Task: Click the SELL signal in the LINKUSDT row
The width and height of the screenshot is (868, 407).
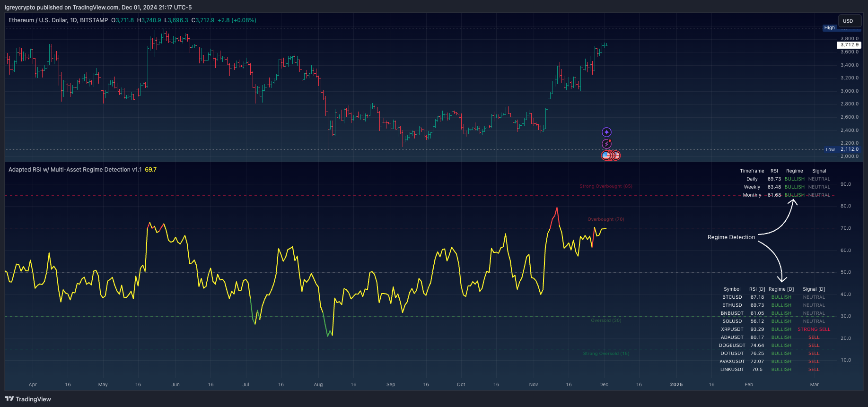Action: click(814, 370)
